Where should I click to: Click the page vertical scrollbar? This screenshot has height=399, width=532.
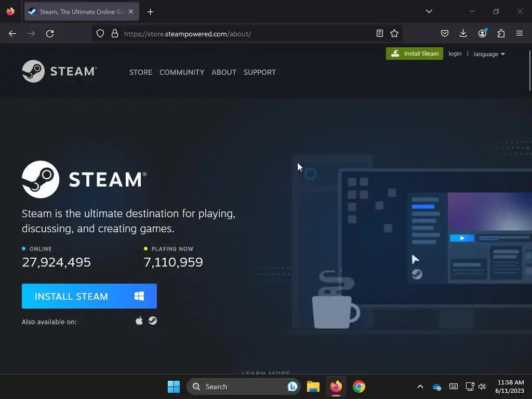(x=529, y=71)
